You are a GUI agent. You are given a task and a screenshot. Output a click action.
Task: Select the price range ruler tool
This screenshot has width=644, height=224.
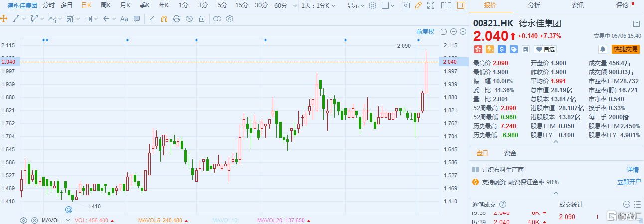88,19
